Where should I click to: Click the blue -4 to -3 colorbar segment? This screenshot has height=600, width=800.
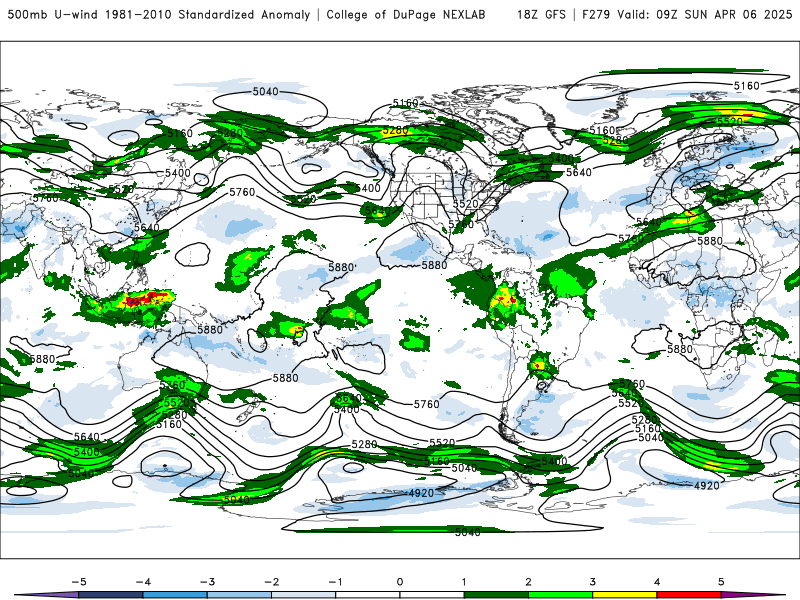point(175,595)
